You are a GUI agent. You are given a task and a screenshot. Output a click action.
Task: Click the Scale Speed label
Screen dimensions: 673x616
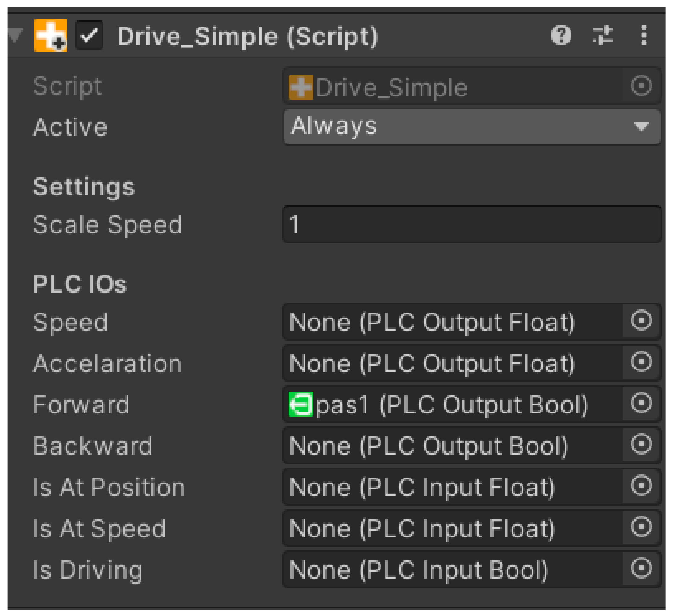107,225
